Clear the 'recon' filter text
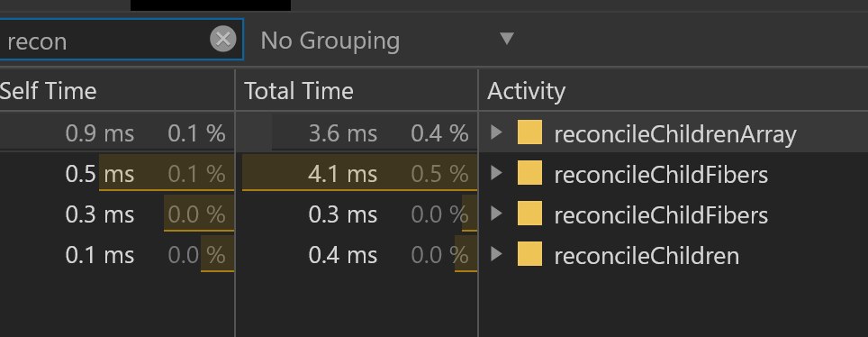868x337 pixels. 223,40
